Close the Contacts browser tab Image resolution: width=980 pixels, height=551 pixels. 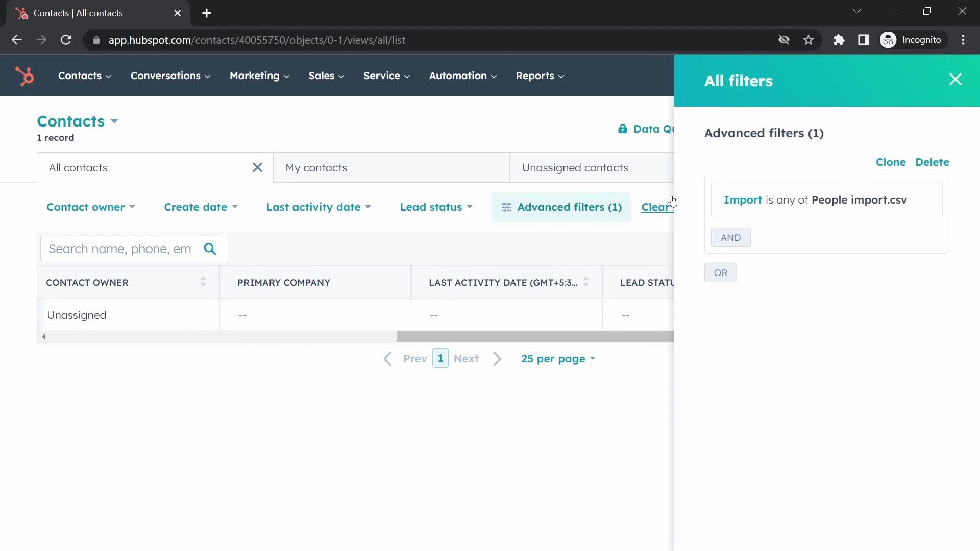coord(178,13)
